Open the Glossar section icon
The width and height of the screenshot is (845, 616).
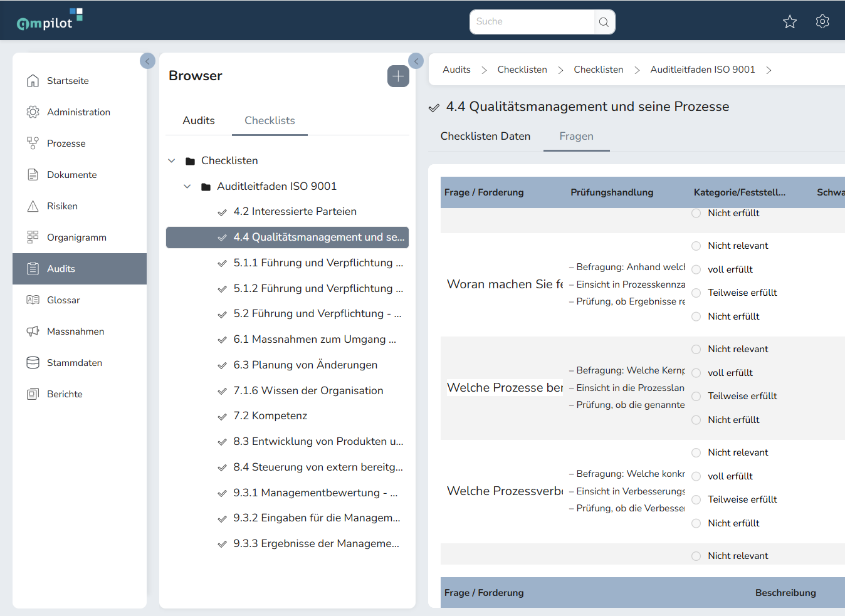33,300
